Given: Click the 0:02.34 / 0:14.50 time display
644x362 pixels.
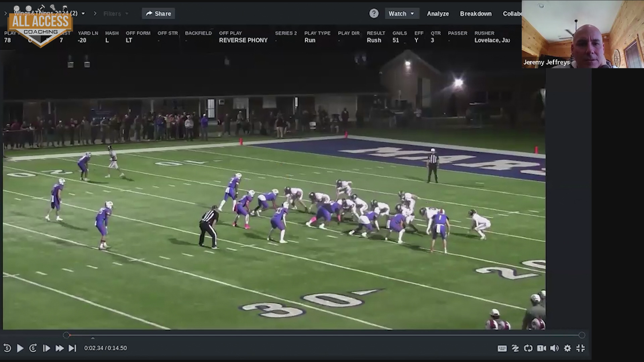Looking at the screenshot, I should (105, 348).
